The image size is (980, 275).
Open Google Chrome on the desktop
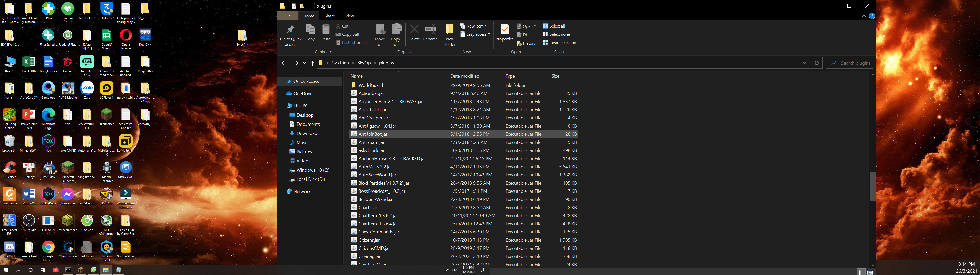coord(48,248)
